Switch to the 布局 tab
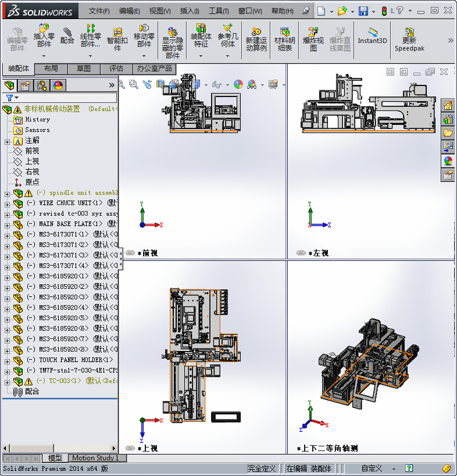 (51, 69)
